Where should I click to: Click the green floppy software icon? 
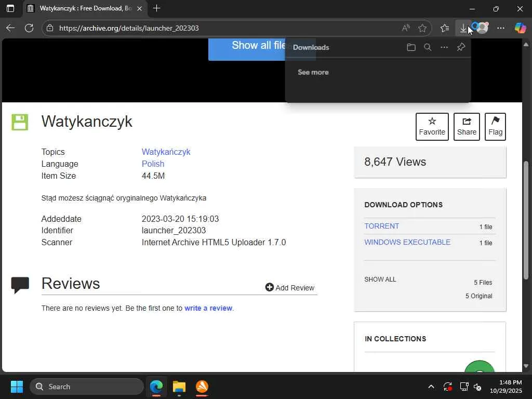pyautogui.click(x=20, y=122)
